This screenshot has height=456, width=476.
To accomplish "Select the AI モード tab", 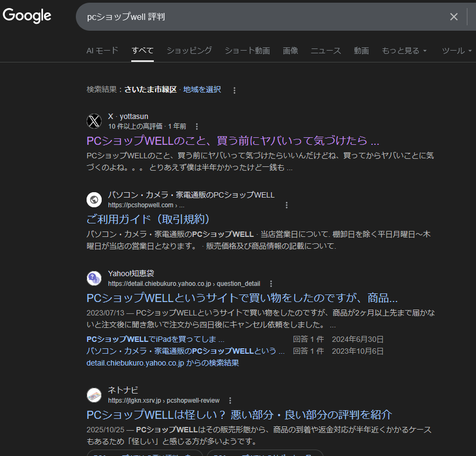I will [x=102, y=50].
